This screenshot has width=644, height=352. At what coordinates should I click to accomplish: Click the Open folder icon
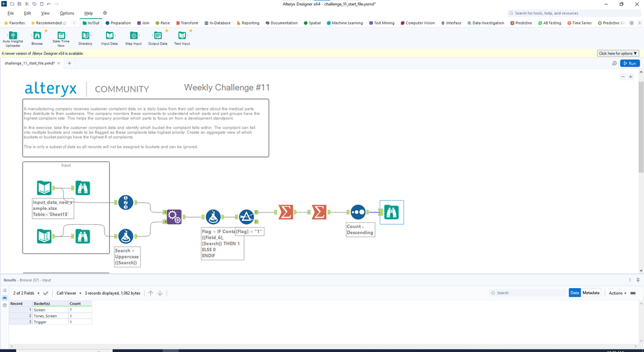(x=12, y=4)
